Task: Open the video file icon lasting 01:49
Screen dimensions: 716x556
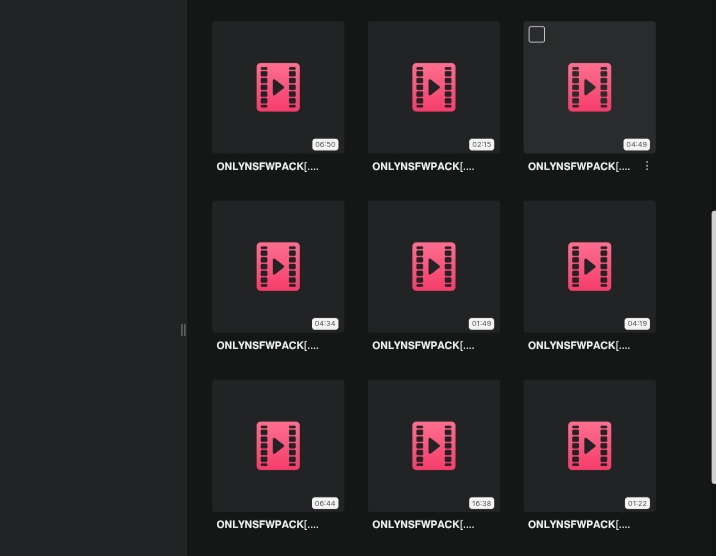Action: click(434, 267)
